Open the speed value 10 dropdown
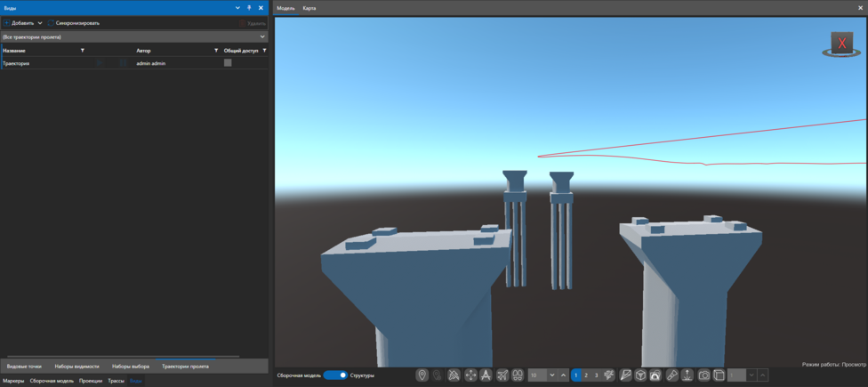Image resolution: width=868 pixels, height=387 pixels. coord(551,375)
